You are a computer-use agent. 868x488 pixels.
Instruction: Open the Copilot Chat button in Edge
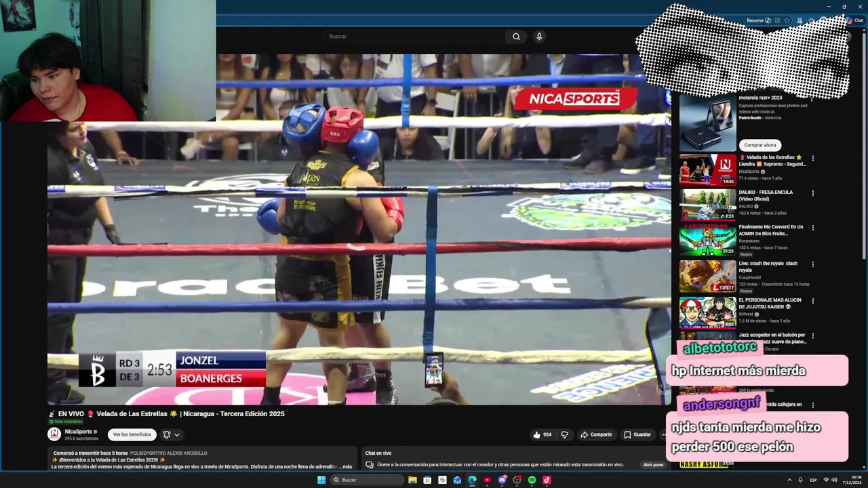click(854, 20)
